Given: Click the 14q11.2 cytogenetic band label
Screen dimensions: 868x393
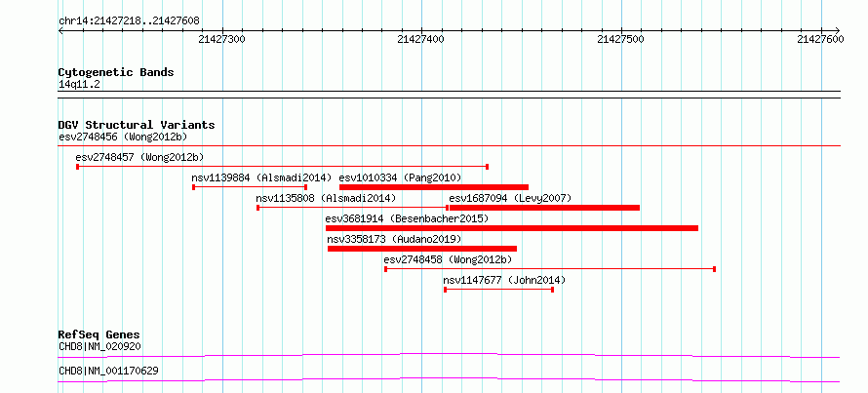Looking at the screenshot, I should click(79, 84).
